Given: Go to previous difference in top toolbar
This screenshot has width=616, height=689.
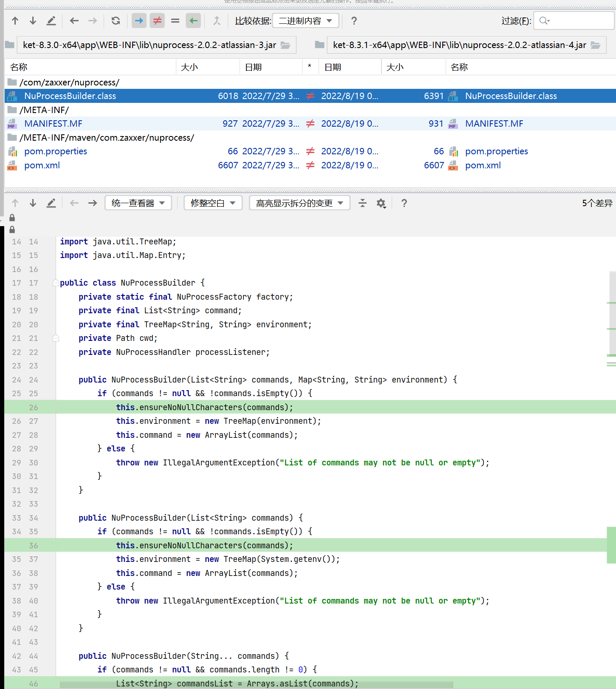Looking at the screenshot, I should coord(15,21).
